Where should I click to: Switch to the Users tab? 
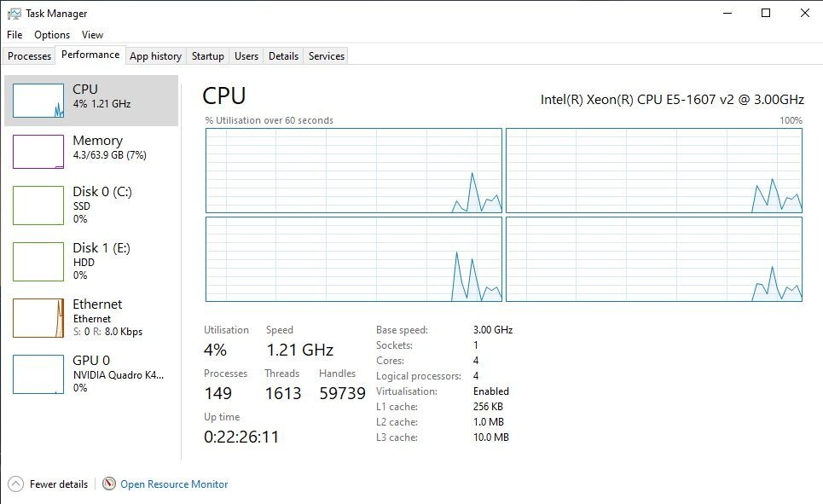(246, 56)
